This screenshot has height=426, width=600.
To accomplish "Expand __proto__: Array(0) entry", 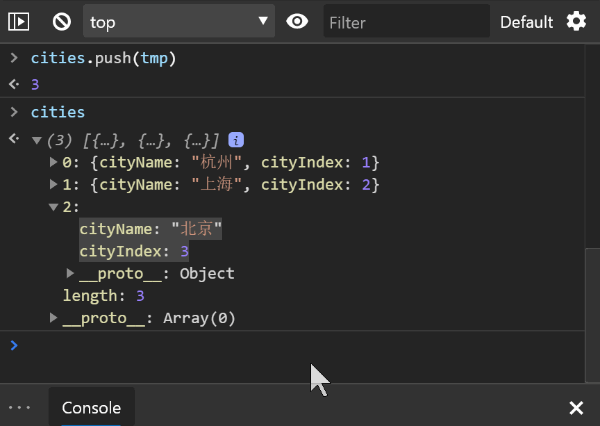I will 53,318.
